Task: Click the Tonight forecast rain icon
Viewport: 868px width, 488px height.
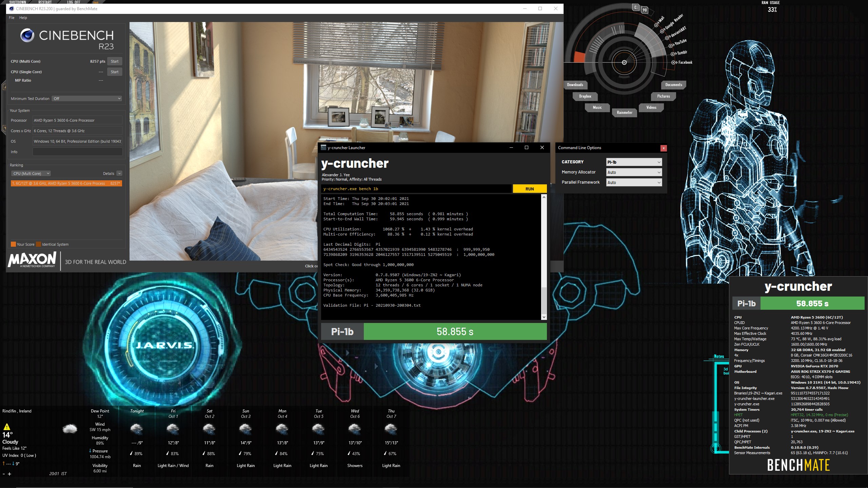Action: [137, 429]
